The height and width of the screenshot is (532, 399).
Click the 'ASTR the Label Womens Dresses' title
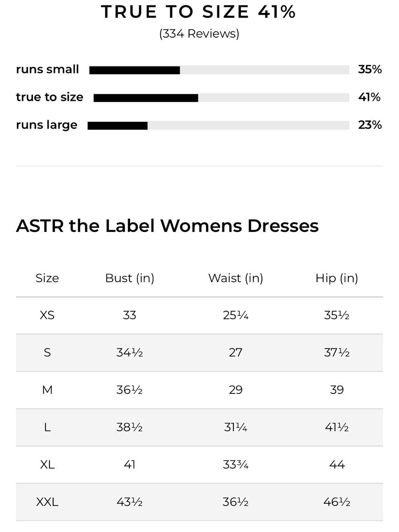[167, 226]
